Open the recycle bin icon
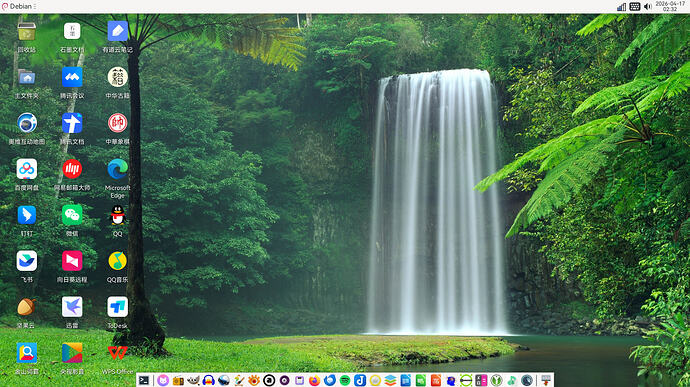Screen dimensions: 690x387 27,32
